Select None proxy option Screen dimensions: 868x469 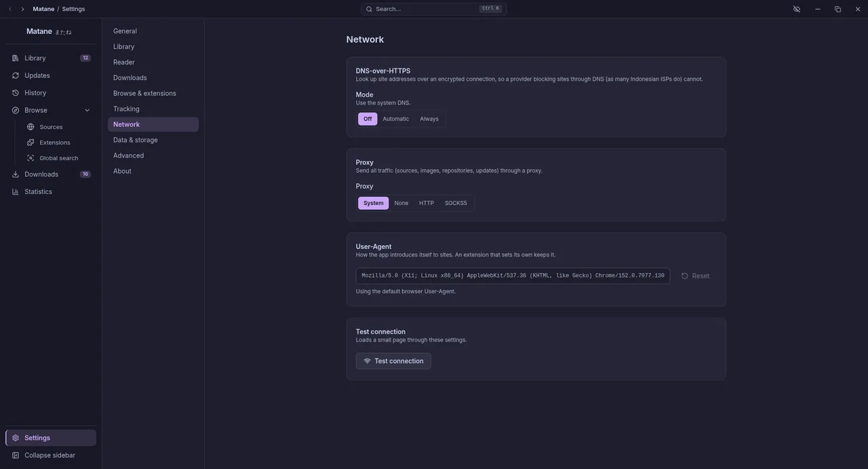point(401,203)
